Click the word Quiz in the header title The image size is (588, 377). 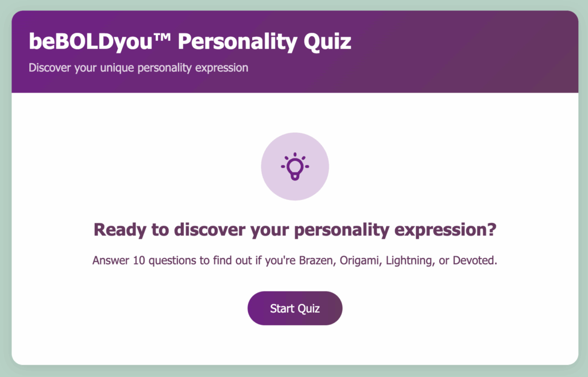click(x=327, y=41)
